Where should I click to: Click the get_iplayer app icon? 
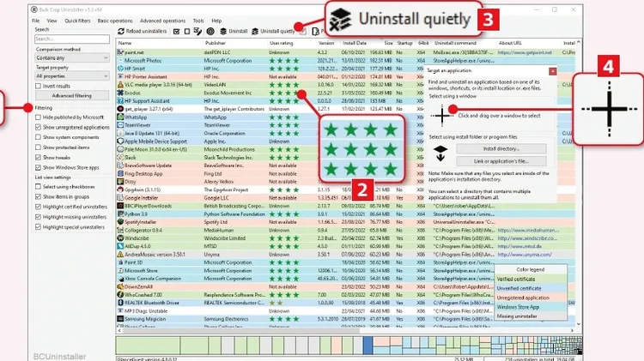click(x=120, y=109)
